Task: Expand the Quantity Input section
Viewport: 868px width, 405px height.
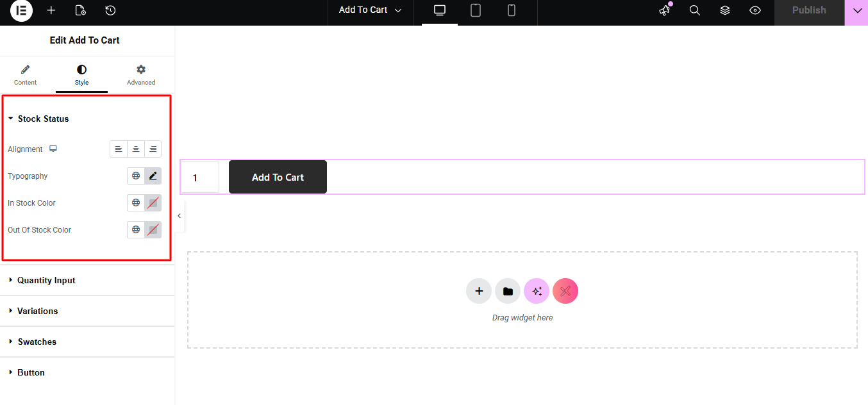Action: [46, 281]
